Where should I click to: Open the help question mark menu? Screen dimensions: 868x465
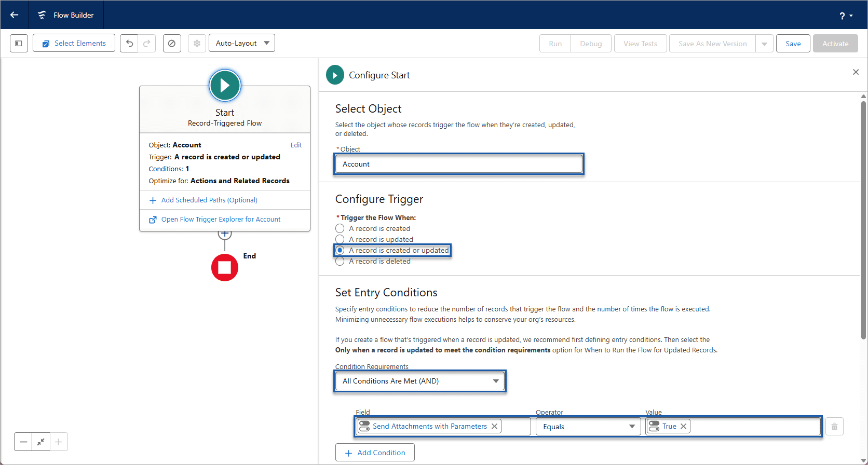point(846,16)
